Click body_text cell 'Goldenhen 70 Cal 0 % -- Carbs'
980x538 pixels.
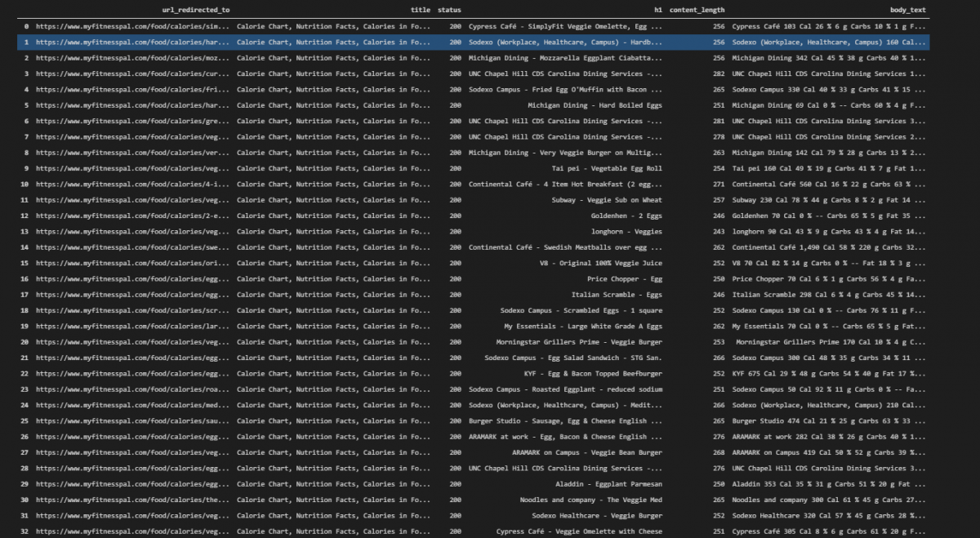coord(829,216)
